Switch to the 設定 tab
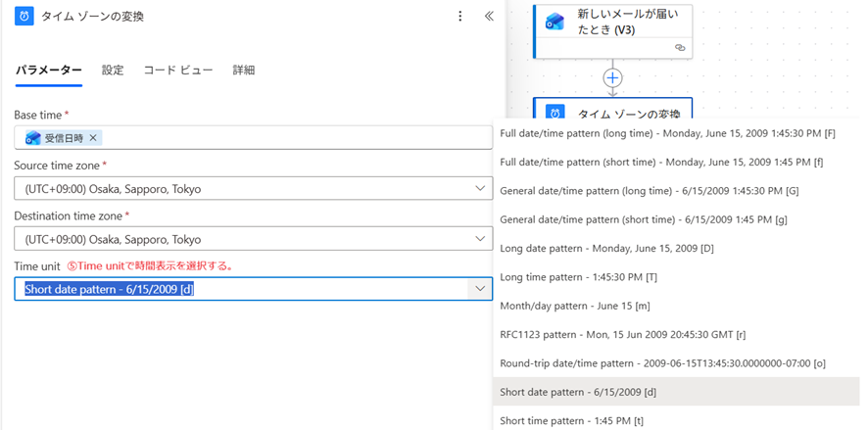This screenshot has height=430, width=868. pos(113,70)
